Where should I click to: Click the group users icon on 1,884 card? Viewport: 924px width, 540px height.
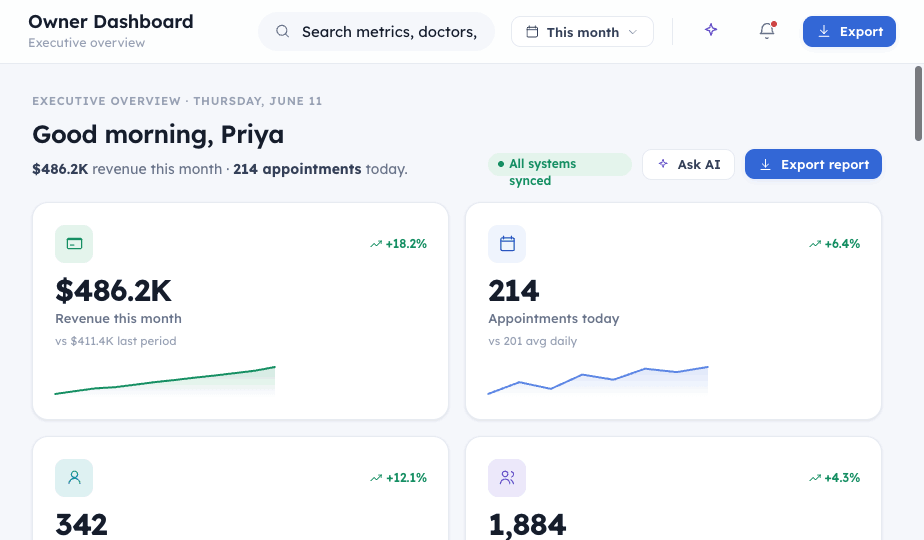pyautogui.click(x=507, y=478)
